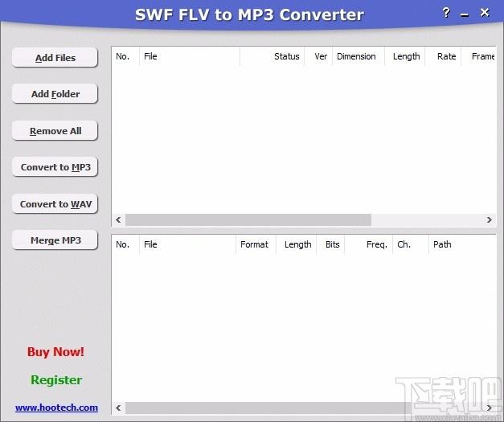Sort source list by Ver column
504x422 pixels.
click(x=318, y=56)
